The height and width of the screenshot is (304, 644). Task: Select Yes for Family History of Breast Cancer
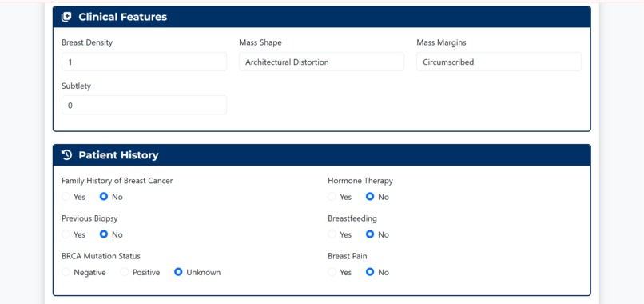pyautogui.click(x=66, y=197)
